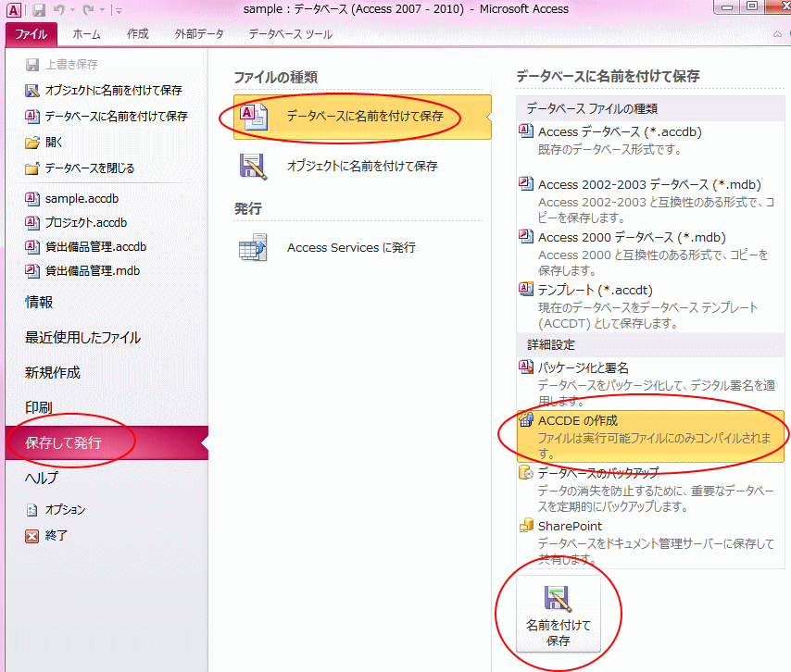The height and width of the screenshot is (672, 791).
Task: Click the icon beside 貸出備品管理.mdb
Action: [32, 270]
